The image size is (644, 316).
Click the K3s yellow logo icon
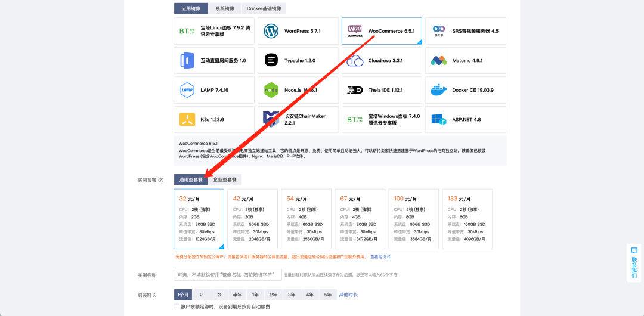(x=187, y=120)
